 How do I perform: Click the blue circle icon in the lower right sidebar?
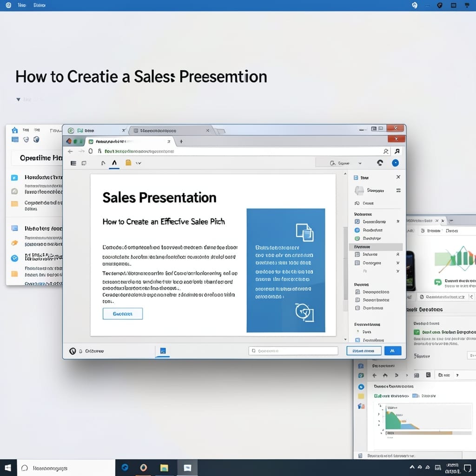[361, 387]
